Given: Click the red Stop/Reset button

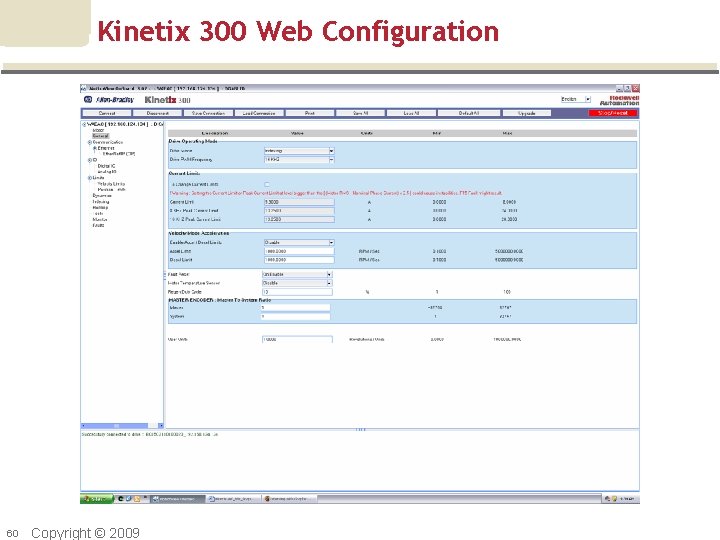Looking at the screenshot, I should coord(613,113).
